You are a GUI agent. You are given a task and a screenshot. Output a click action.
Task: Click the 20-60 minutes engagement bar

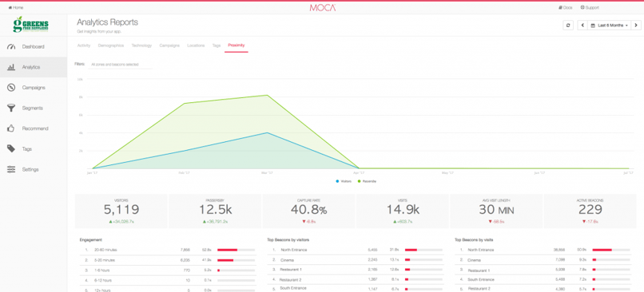[236, 250]
